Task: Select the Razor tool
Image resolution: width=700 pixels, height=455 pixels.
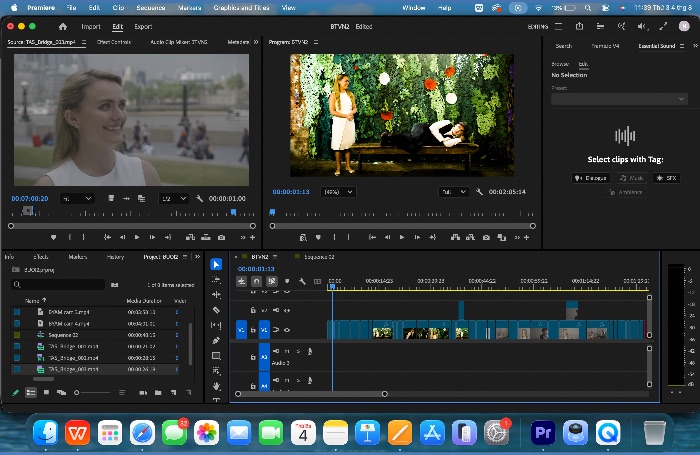Action: pyautogui.click(x=216, y=310)
